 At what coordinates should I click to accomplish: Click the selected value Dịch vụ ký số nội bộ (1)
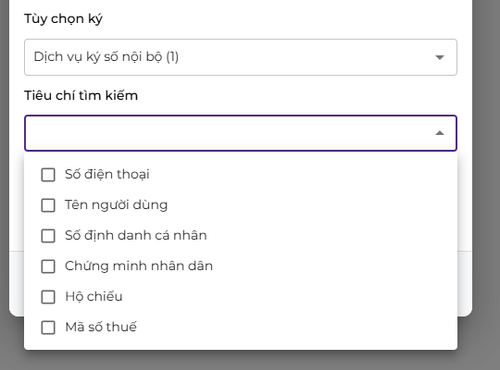106,57
